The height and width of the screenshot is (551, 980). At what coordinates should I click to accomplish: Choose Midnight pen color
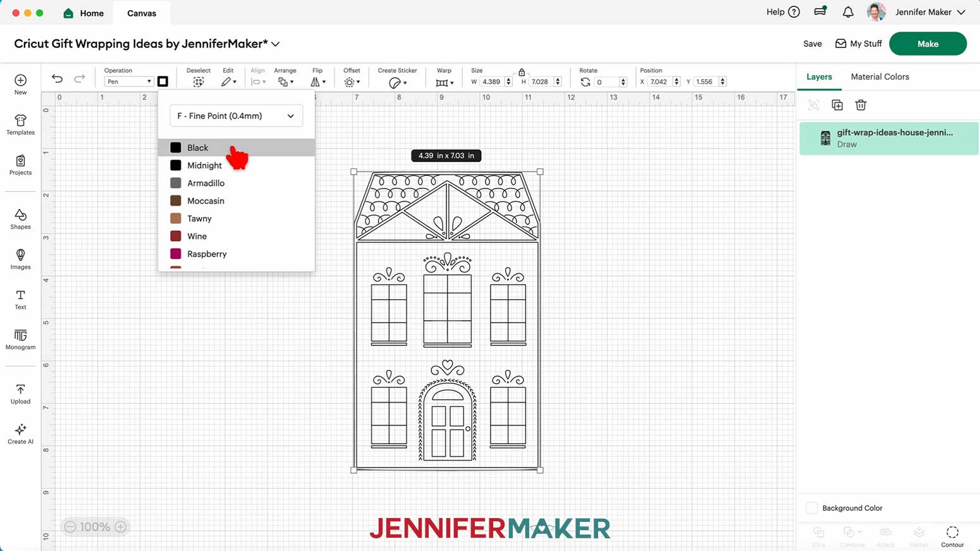pos(236,165)
